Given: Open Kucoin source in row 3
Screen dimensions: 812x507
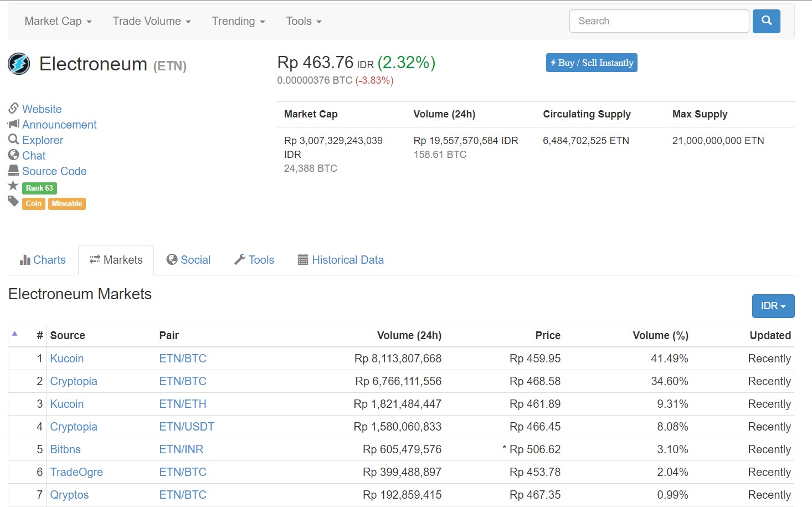Looking at the screenshot, I should point(67,404).
